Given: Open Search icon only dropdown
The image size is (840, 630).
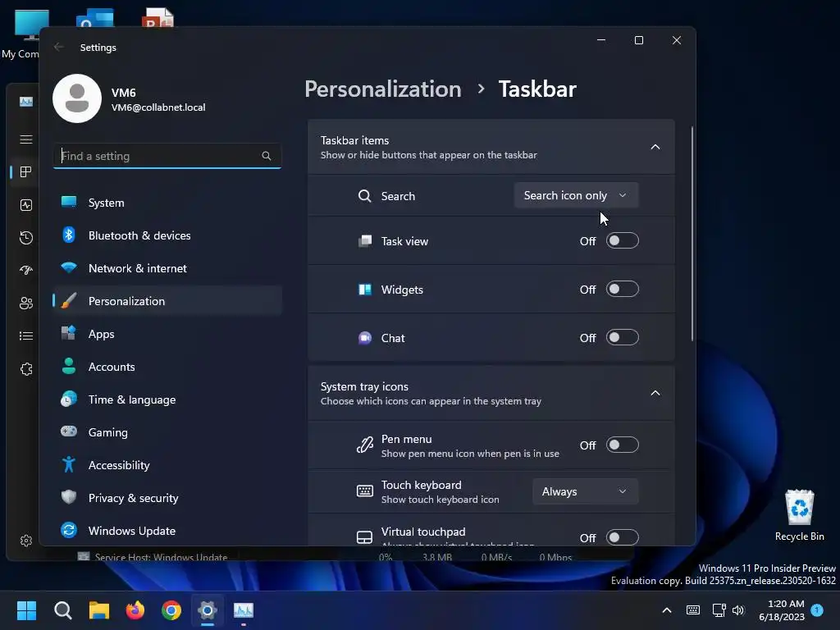Looking at the screenshot, I should [576, 195].
